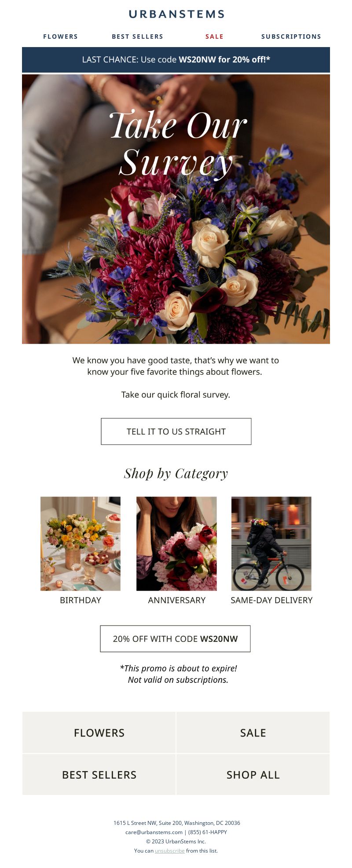The image size is (352, 868).
Task: Click the Anniversary category label
Action: 176,600
